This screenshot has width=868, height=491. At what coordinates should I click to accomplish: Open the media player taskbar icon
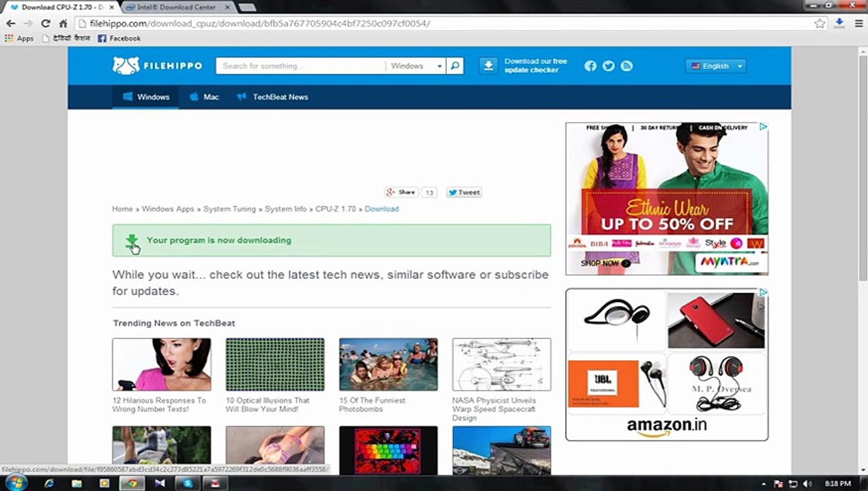104,483
